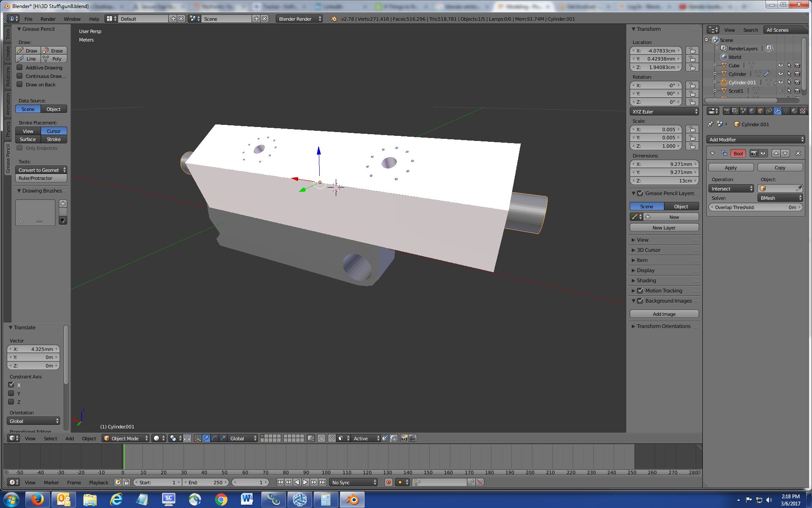Click the OpenGL render animation clapper icon
The height and width of the screenshot is (508, 812).
coord(412,438)
